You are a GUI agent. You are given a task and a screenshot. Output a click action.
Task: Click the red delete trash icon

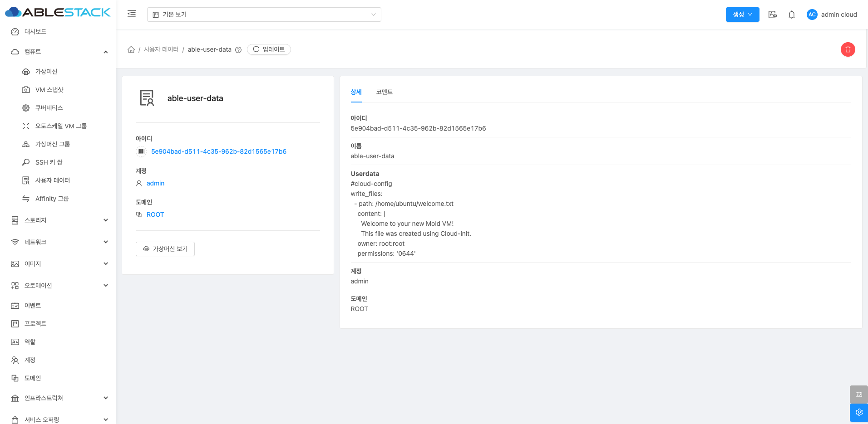(848, 49)
